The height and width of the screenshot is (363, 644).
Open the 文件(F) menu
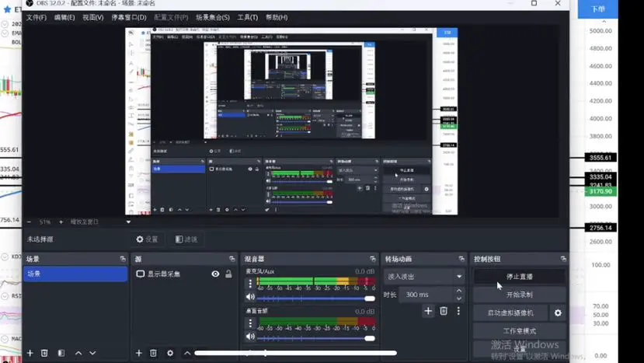[x=37, y=17]
